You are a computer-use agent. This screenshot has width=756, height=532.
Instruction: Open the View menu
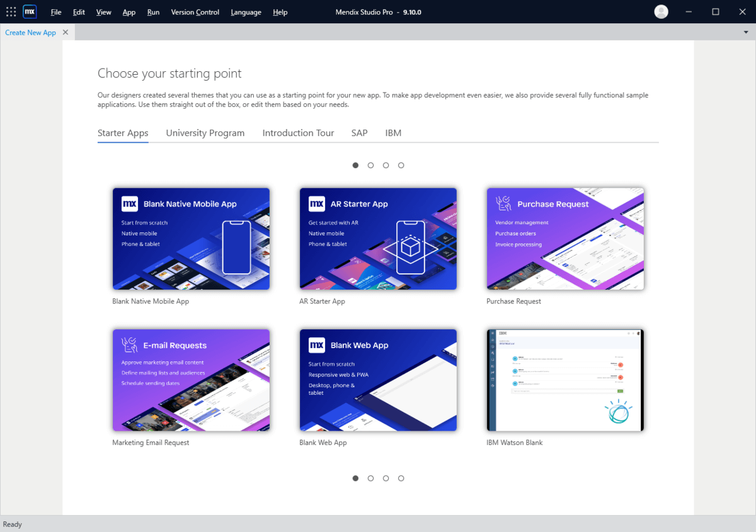[x=104, y=12]
